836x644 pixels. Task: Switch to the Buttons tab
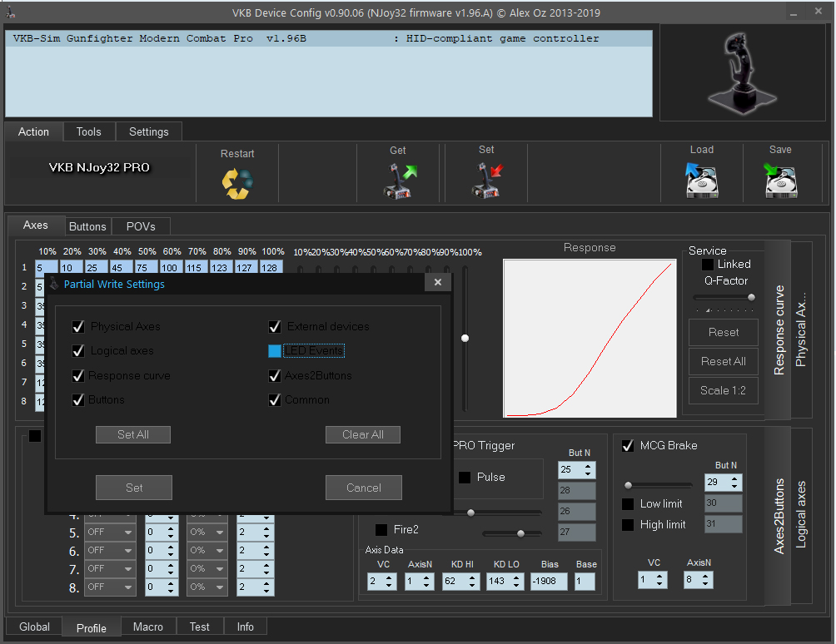pos(87,226)
